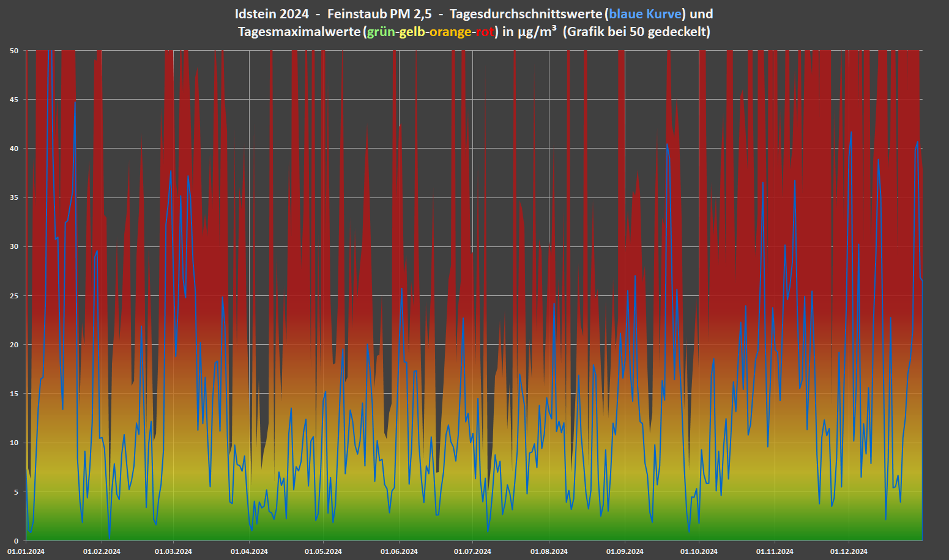The height and width of the screenshot is (560, 949).
Task: Select the 'Idstein 2024' title text
Action: tap(271, 14)
